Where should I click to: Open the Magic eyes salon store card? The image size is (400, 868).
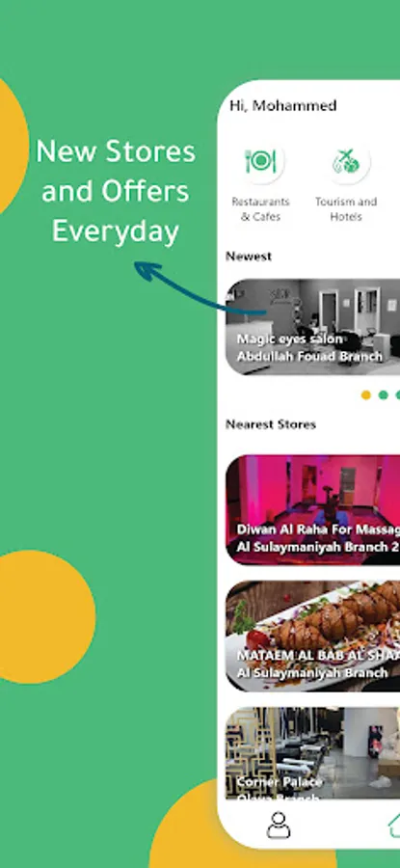(312, 327)
